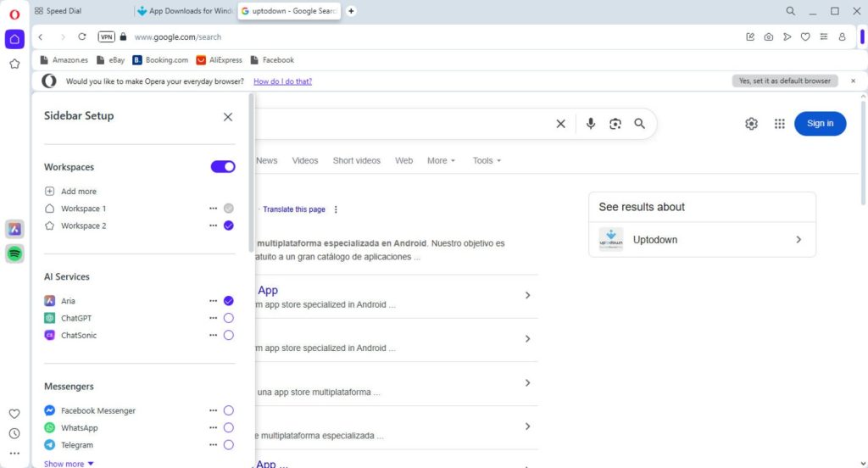The height and width of the screenshot is (468, 868).
Task: Open sidebar three-dots setup menu
Action: (x=14, y=453)
